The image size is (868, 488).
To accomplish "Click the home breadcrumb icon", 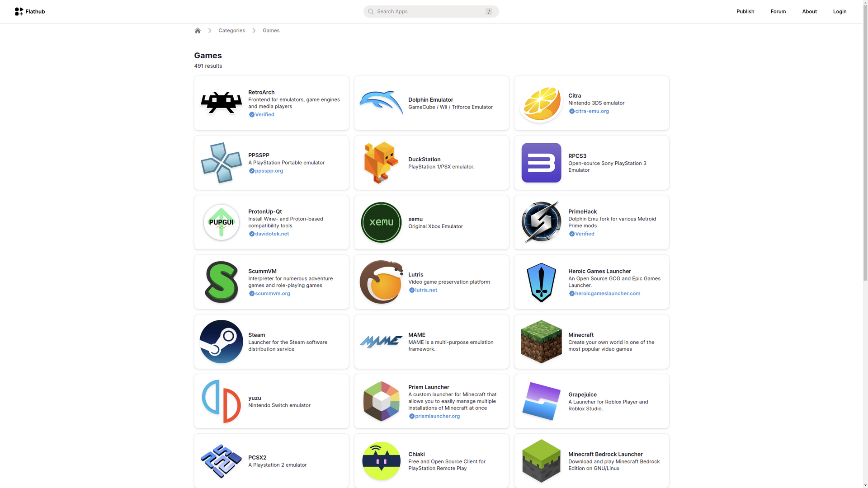I will pos(198,31).
